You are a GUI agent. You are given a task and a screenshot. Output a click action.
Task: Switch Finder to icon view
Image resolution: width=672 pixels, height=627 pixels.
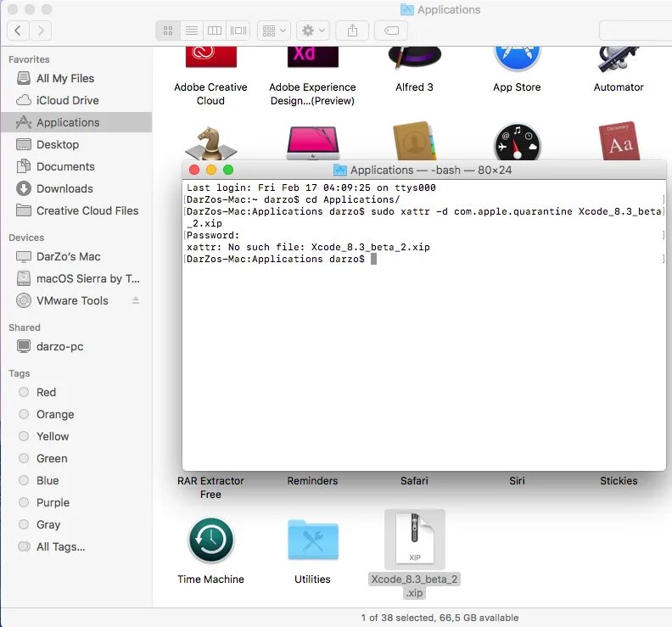coord(168,31)
